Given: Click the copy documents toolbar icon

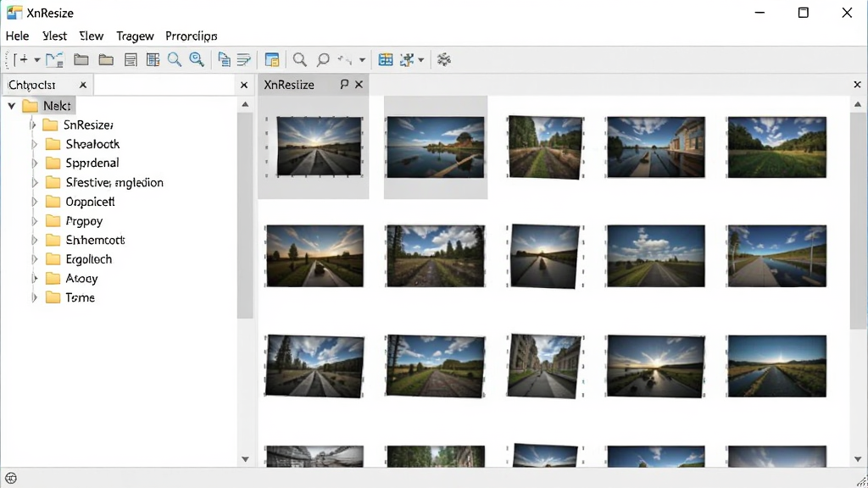Looking at the screenshot, I should pos(224,60).
